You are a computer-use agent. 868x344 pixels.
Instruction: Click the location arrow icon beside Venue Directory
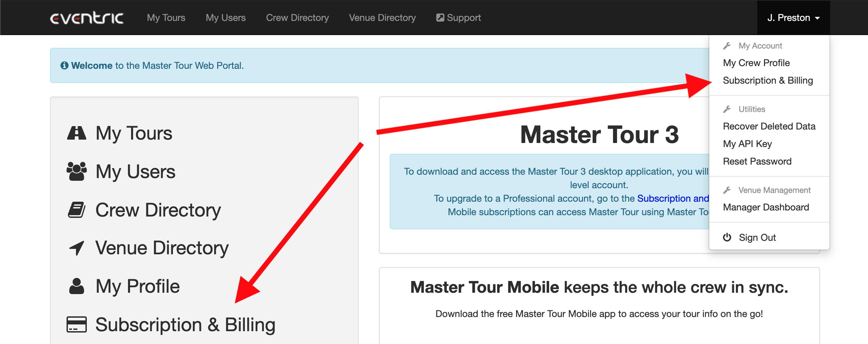(77, 248)
